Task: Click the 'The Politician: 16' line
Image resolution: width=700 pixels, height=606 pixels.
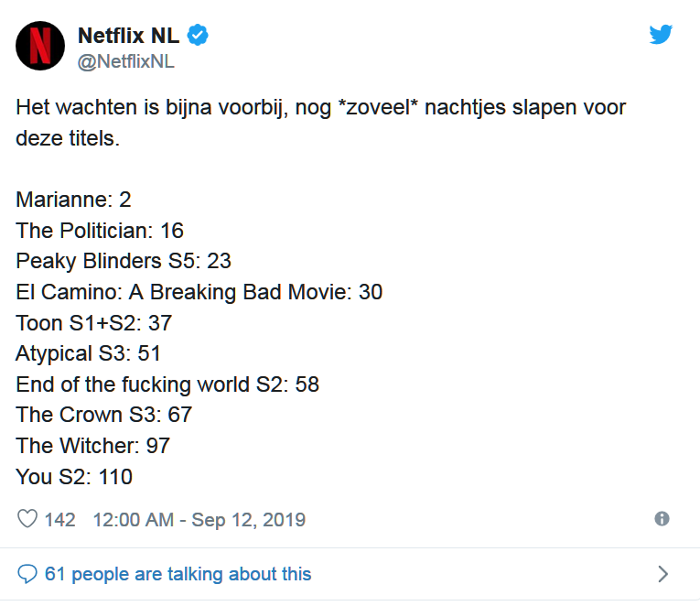Action: pyautogui.click(x=100, y=231)
